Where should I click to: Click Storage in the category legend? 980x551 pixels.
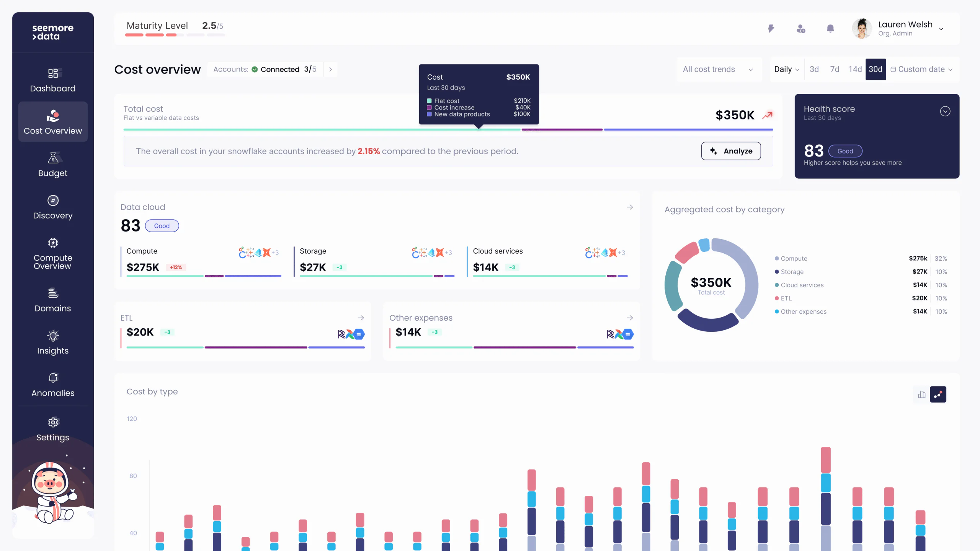[x=792, y=272]
